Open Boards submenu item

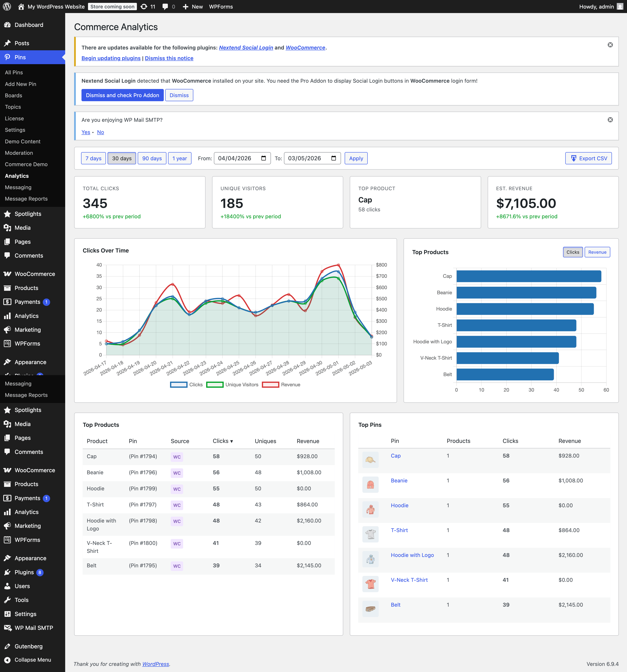13,95
